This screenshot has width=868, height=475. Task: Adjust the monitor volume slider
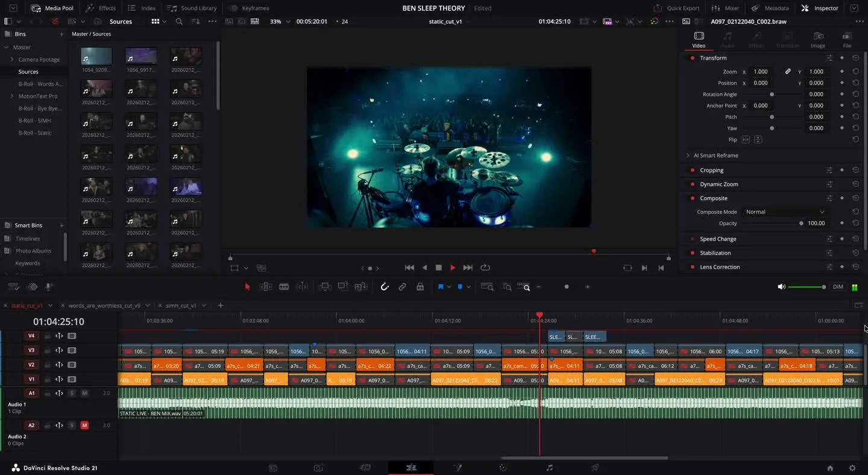click(x=807, y=287)
